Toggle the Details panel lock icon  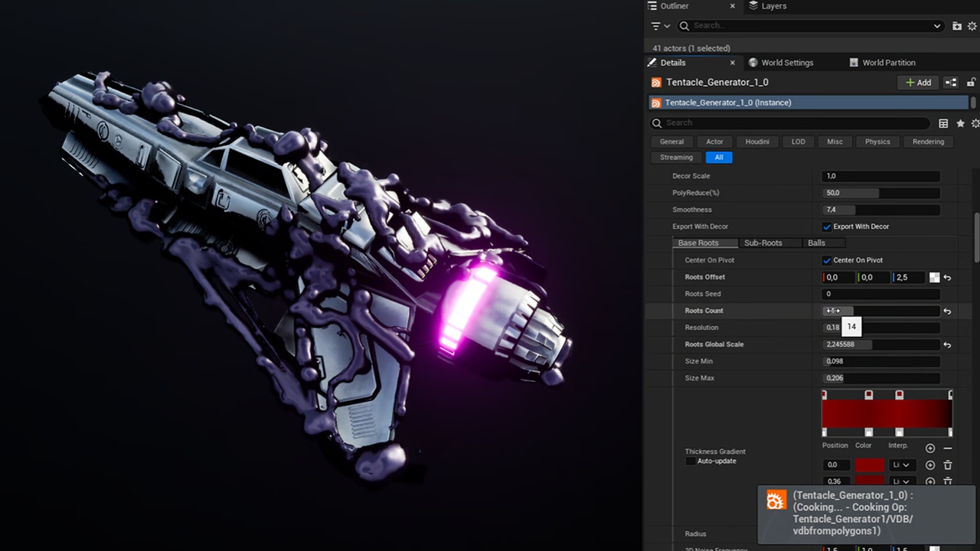coord(971,83)
